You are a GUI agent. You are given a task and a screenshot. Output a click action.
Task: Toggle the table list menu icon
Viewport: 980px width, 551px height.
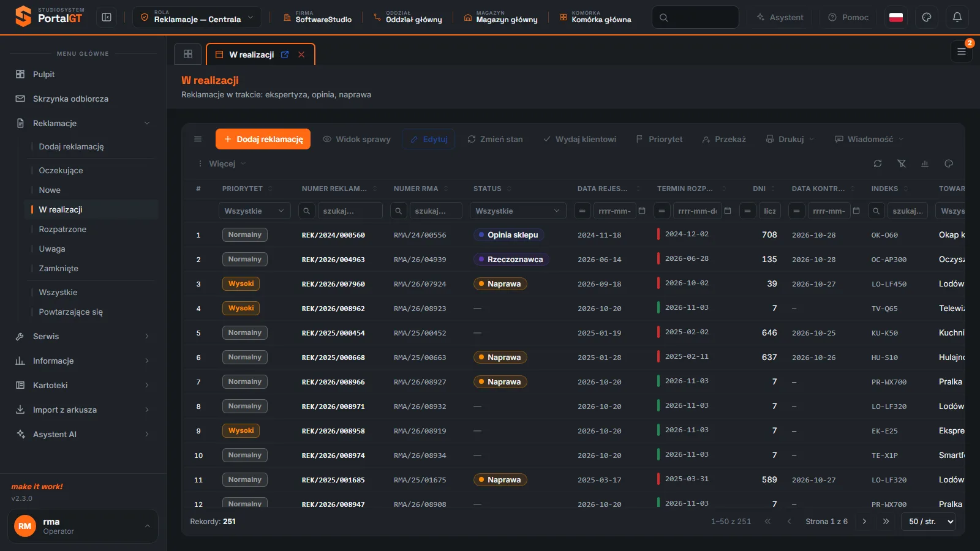point(198,139)
